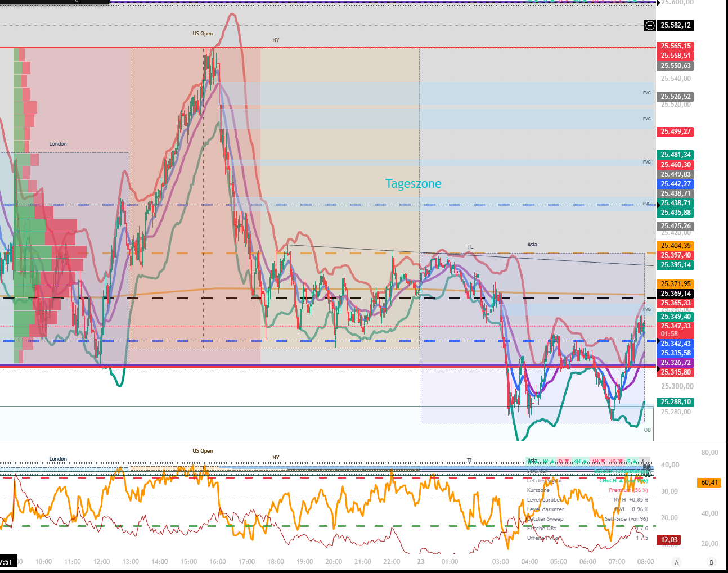Viewport: 728px width, 573px height.
Task: Select the blue price label 25.335,58
Action: coord(675,353)
